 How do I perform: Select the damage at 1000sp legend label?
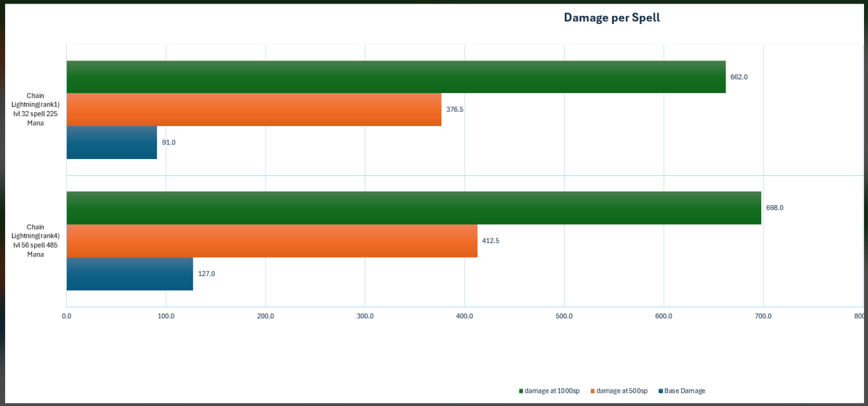[552, 391]
